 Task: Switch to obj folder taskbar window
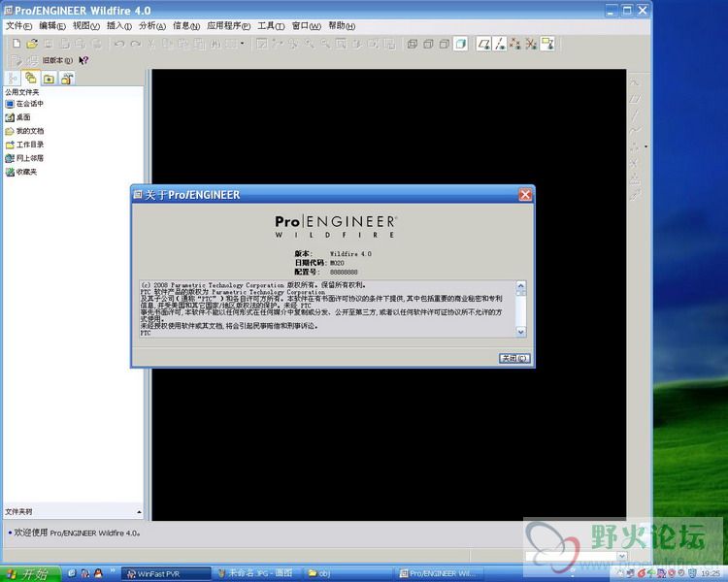click(347, 574)
